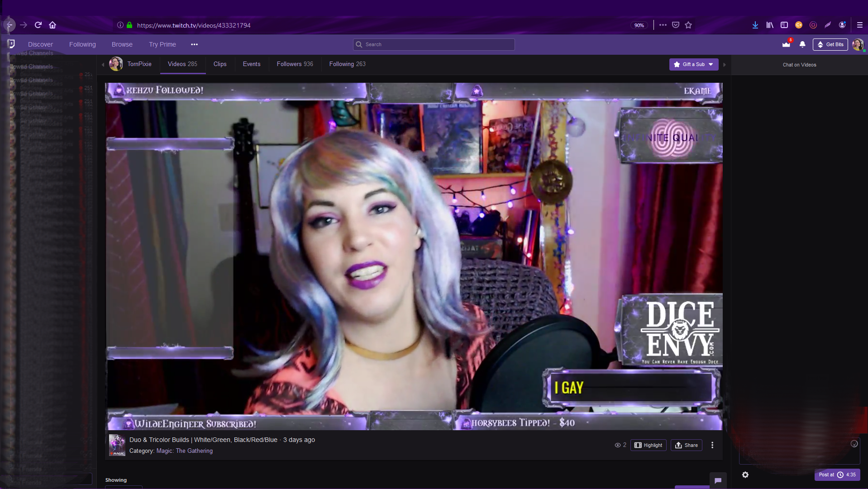Open the Twitch nav more (three dots) menu
Viewport: 868px width, 489px height.
pyautogui.click(x=194, y=44)
